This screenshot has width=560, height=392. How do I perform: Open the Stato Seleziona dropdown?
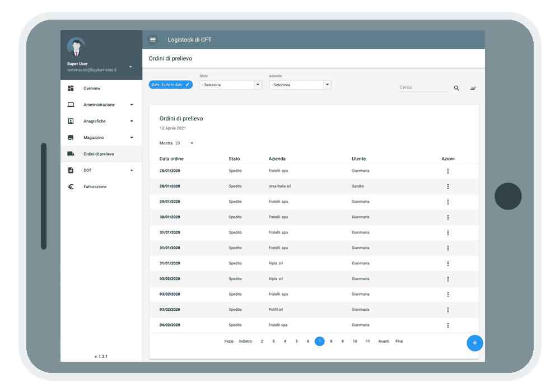click(x=231, y=85)
